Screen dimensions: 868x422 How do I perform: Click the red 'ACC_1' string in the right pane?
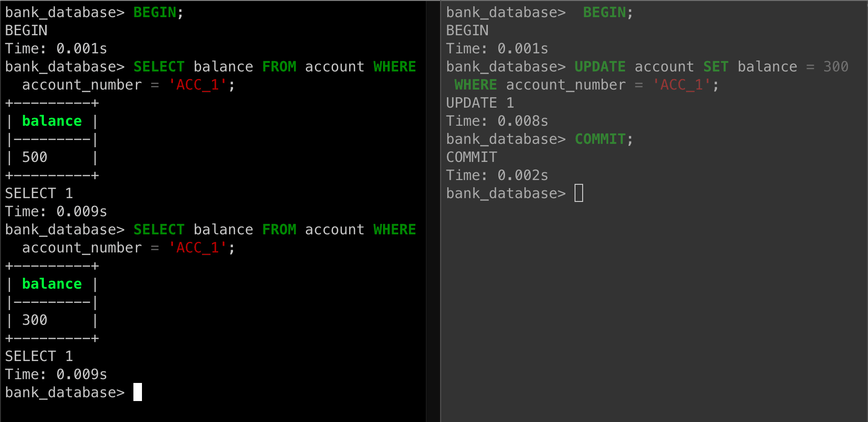[681, 85]
